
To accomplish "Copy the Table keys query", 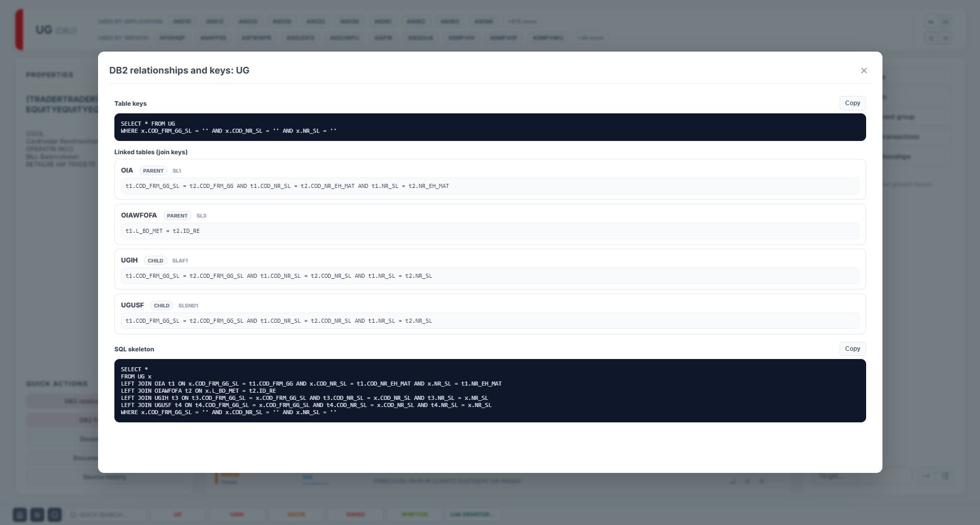I will click(852, 103).
